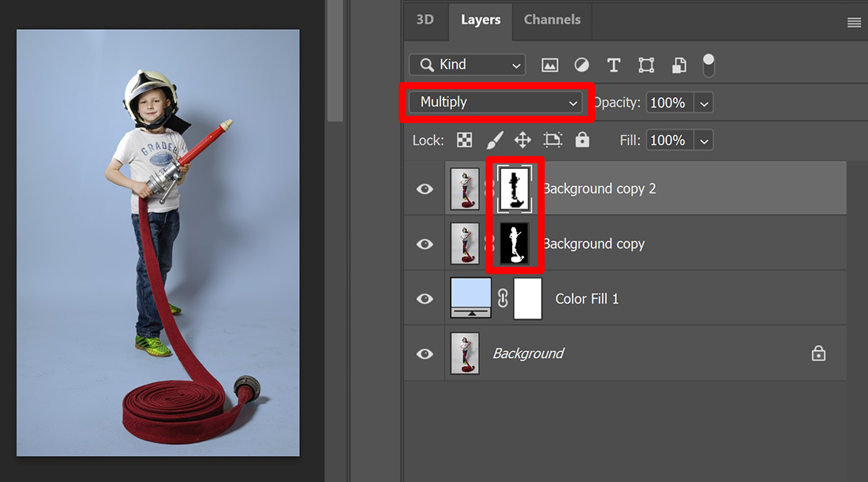Hide the Background layer
Image resolution: width=868 pixels, height=482 pixels.
pos(425,353)
